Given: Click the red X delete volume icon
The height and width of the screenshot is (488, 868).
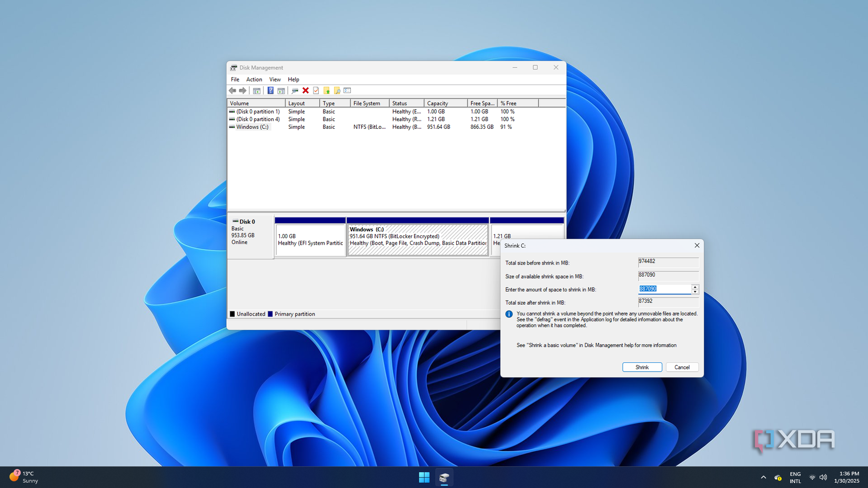Looking at the screenshot, I should pyautogui.click(x=306, y=90).
